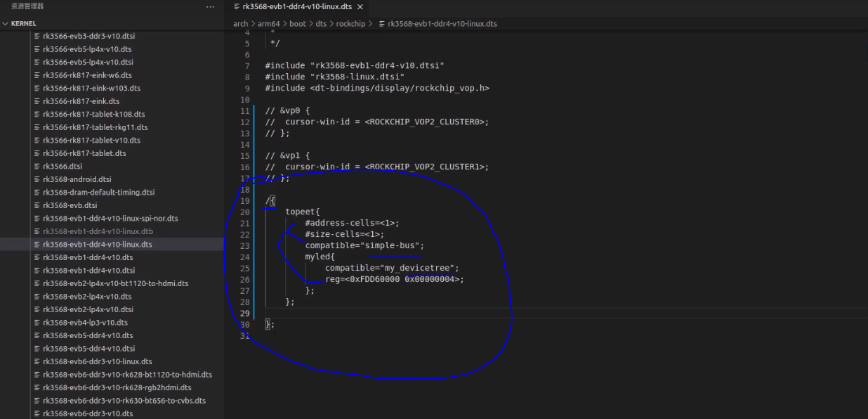Click the 'arm64' breadcrumb segment
Viewport: 868px width, 419px height.
pyautogui.click(x=269, y=23)
